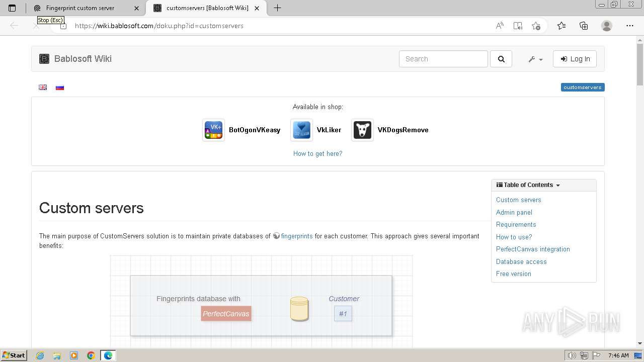644x362 pixels.
Task: Click the address bar URL
Action: pyautogui.click(x=159, y=26)
